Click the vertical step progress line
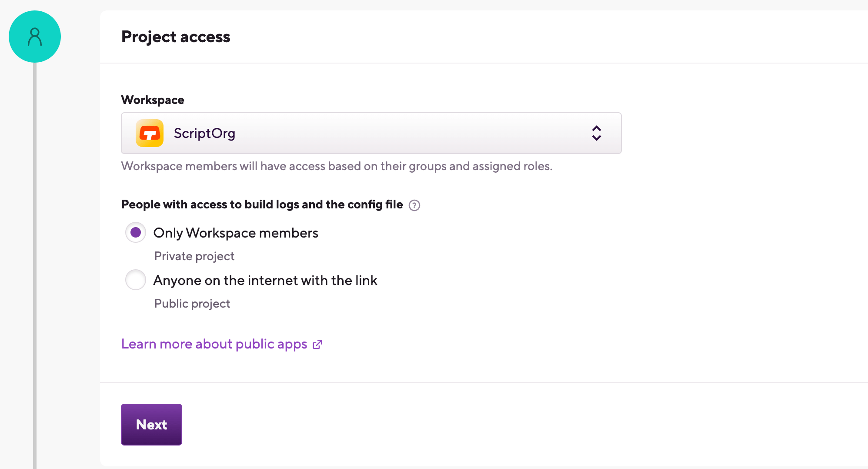This screenshot has height=469, width=868. point(35,261)
